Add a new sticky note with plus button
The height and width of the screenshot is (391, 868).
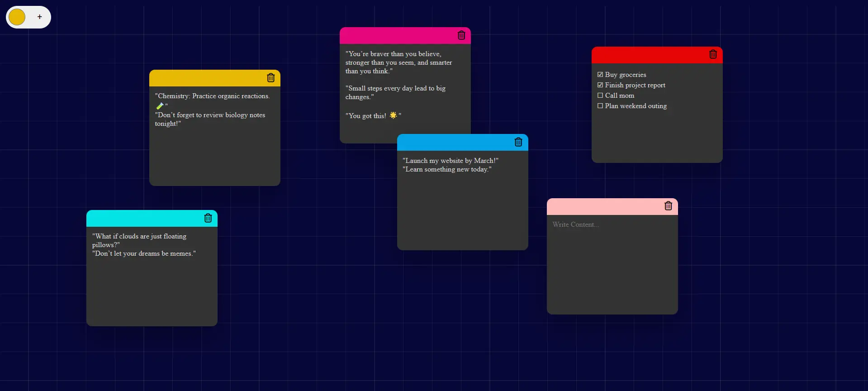pos(40,17)
